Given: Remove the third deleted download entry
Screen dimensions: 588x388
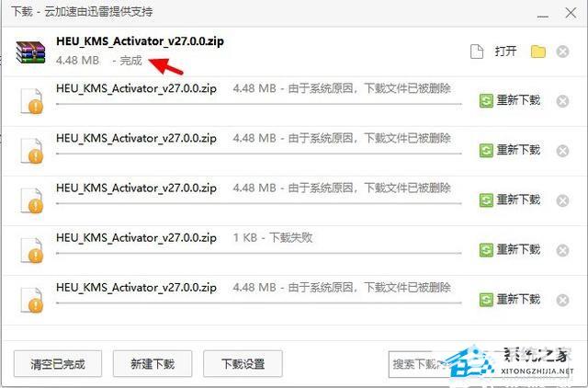Looking at the screenshot, I should (x=562, y=200).
